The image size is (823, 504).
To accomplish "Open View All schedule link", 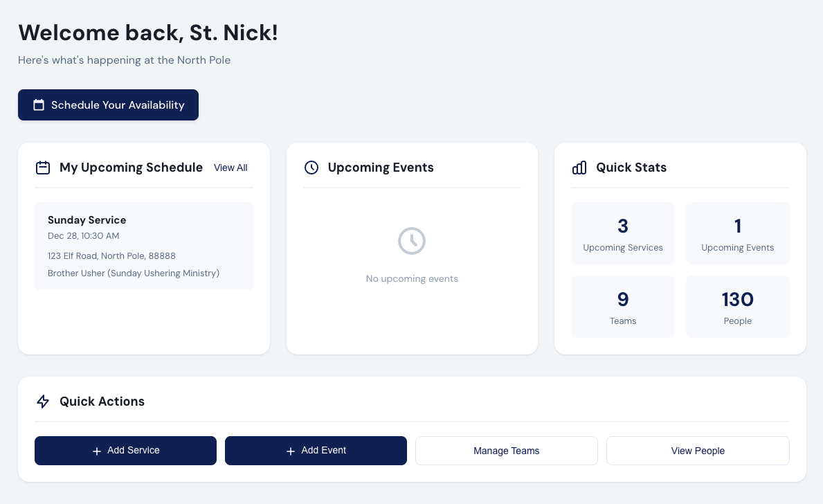I will 230,168.
